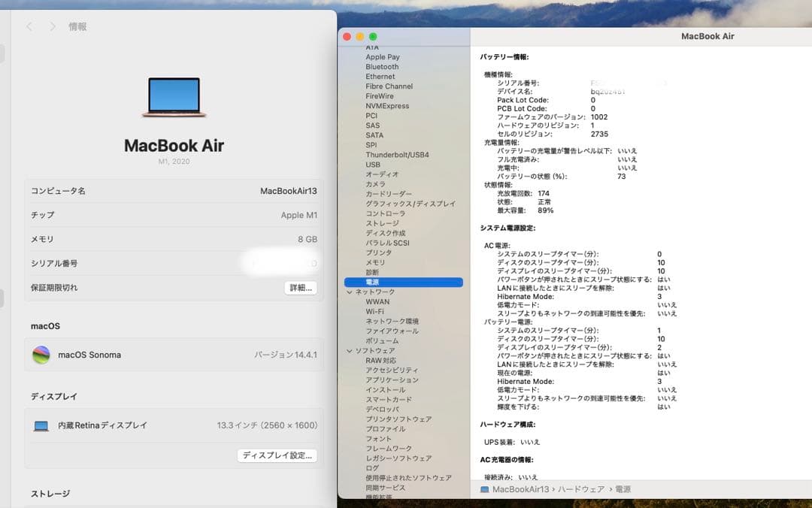
Task: Select コントローラ in the sidebar
Action: click(385, 214)
